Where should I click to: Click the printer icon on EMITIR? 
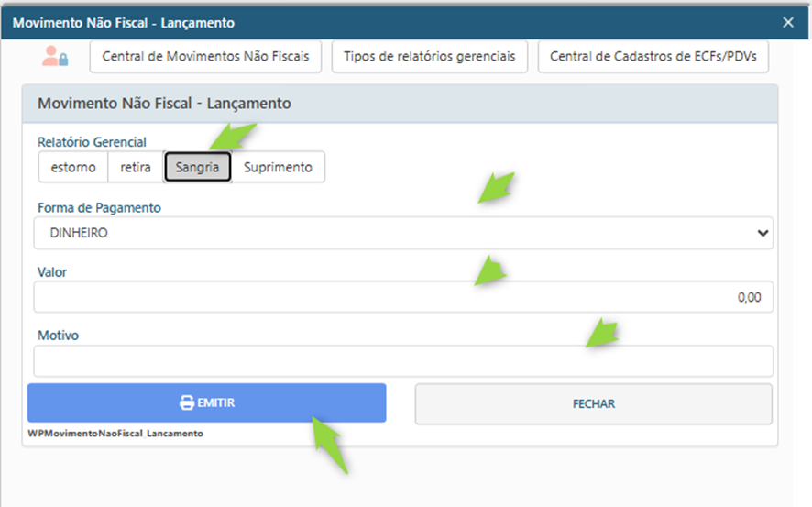[186, 403]
